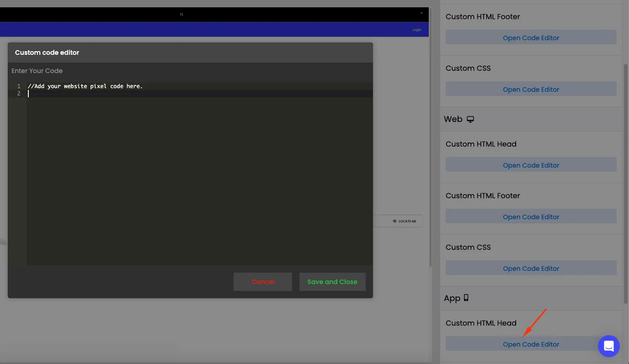Open Code Editor for Web Custom CSS
The image size is (629, 364).
point(531,269)
